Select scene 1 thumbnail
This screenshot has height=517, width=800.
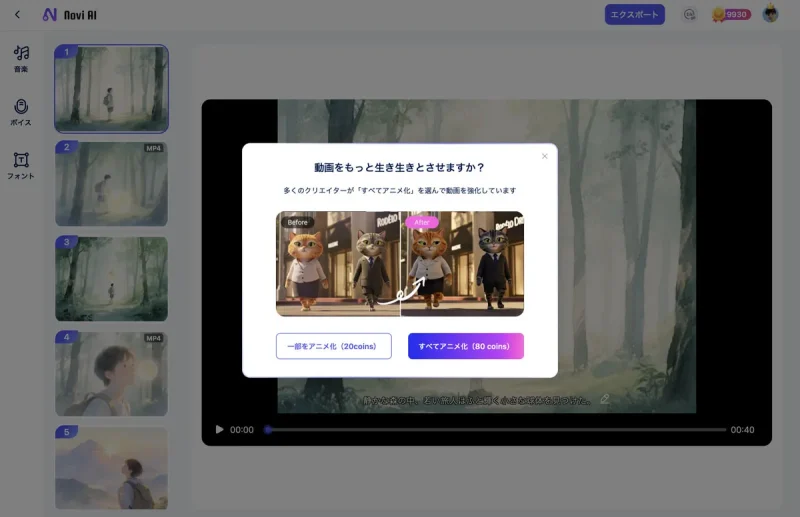pos(111,89)
